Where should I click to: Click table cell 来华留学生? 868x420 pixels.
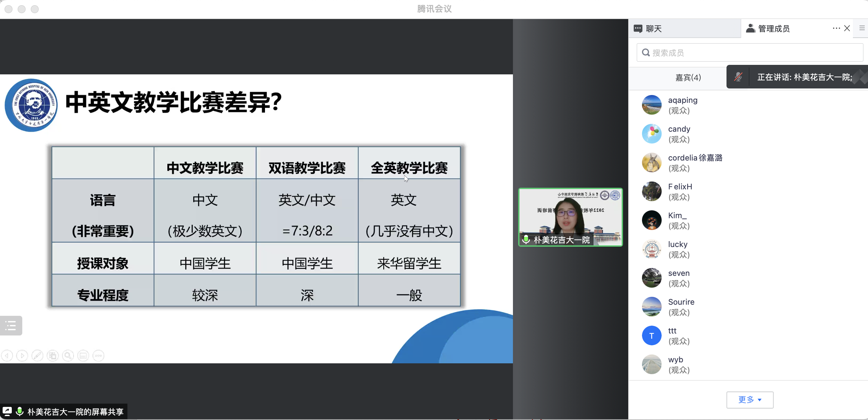pos(409,263)
